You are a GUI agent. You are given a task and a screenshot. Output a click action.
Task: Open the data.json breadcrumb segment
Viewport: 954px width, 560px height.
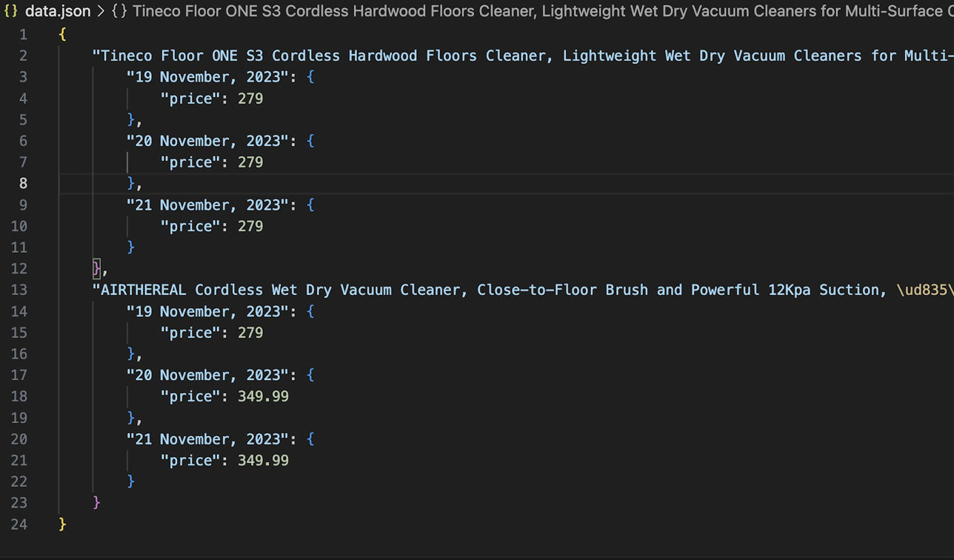click(x=58, y=11)
